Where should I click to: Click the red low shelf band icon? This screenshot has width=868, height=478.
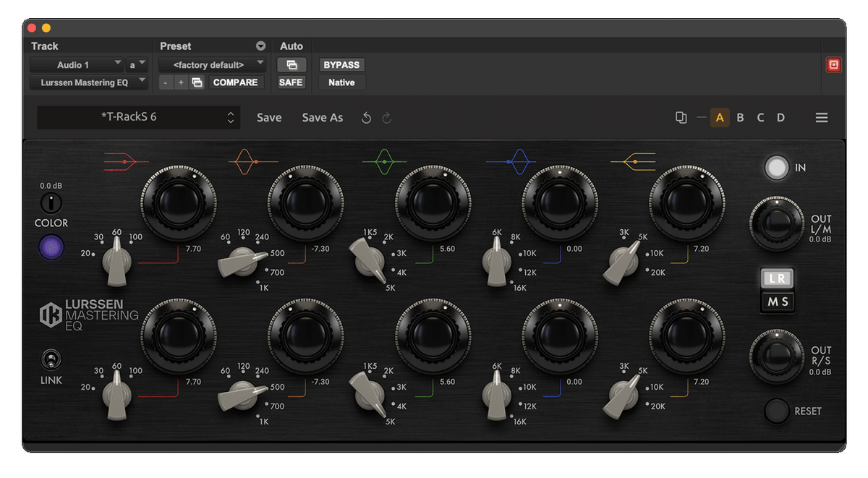coord(126,161)
